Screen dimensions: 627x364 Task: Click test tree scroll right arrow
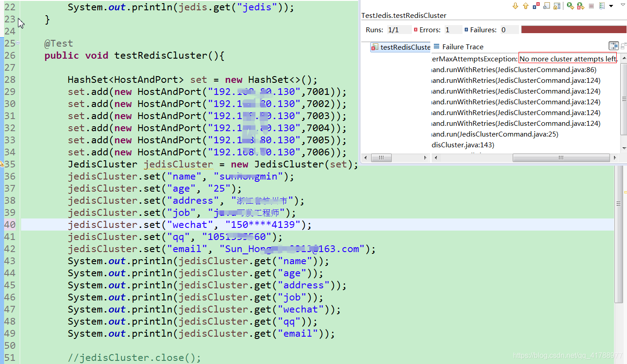pos(425,158)
